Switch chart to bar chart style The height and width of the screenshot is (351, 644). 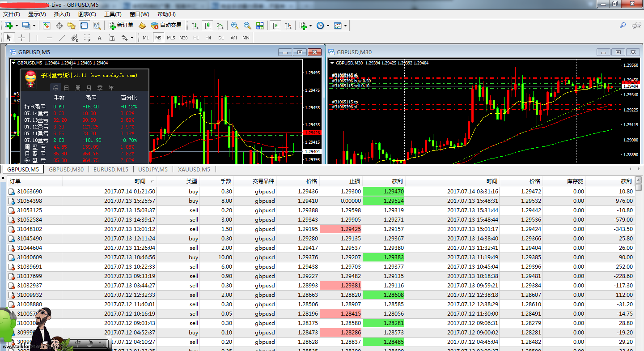point(195,26)
